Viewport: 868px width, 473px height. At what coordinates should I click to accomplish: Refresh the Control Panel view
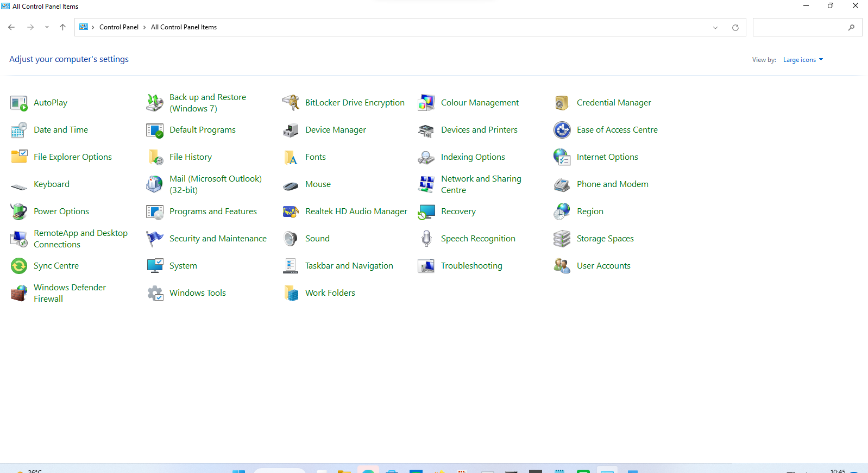[735, 28]
